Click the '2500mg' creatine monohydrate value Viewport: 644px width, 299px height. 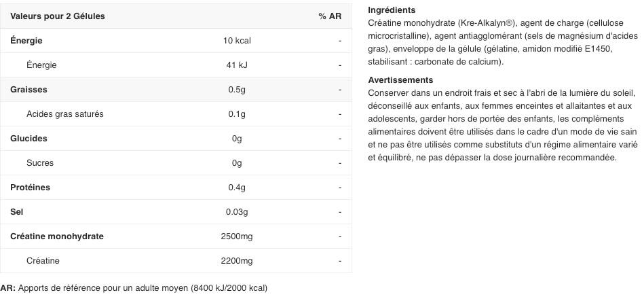(x=237, y=236)
